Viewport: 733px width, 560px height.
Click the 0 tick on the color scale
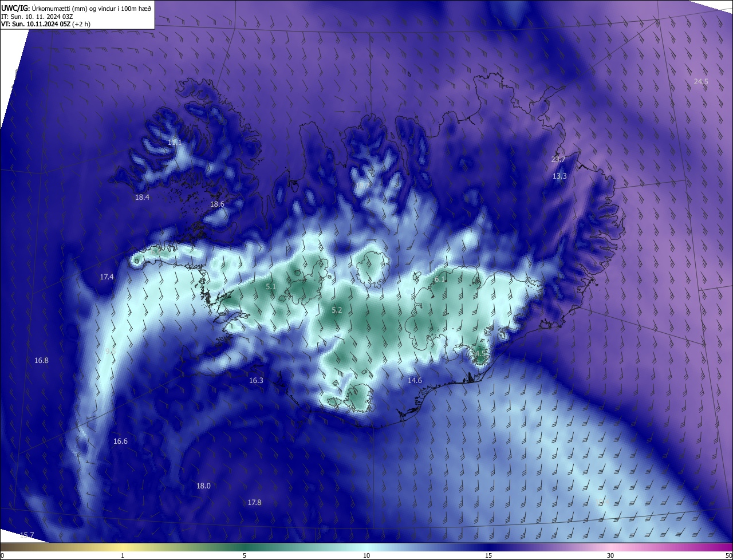2,555
